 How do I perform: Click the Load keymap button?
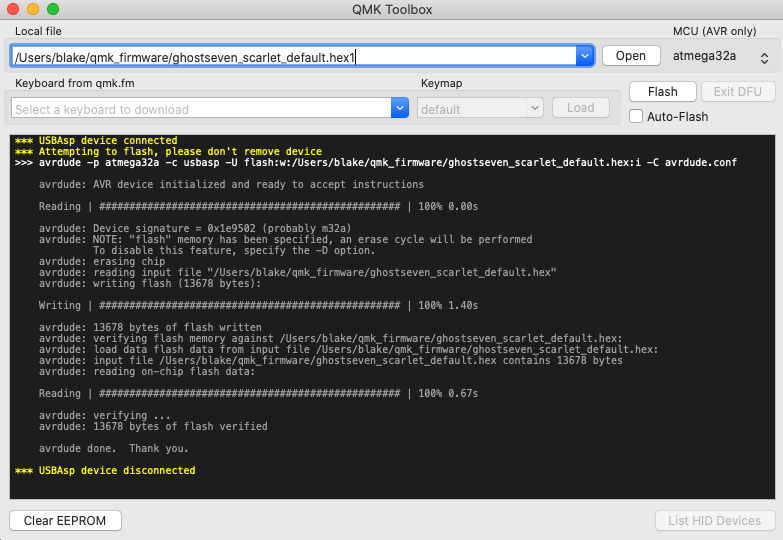pos(580,108)
